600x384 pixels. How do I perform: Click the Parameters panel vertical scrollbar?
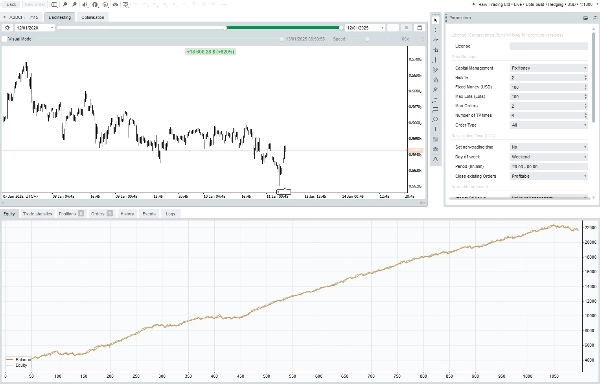click(594, 76)
